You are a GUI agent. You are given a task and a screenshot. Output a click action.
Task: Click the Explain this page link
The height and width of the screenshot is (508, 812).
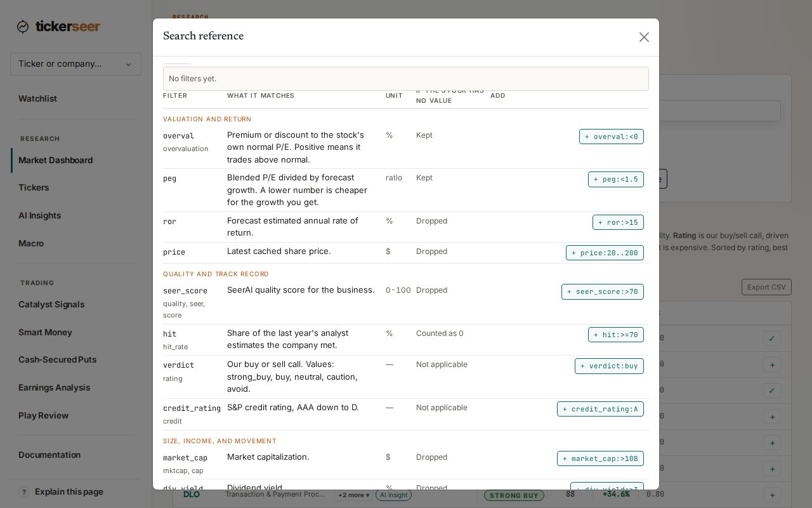69,492
